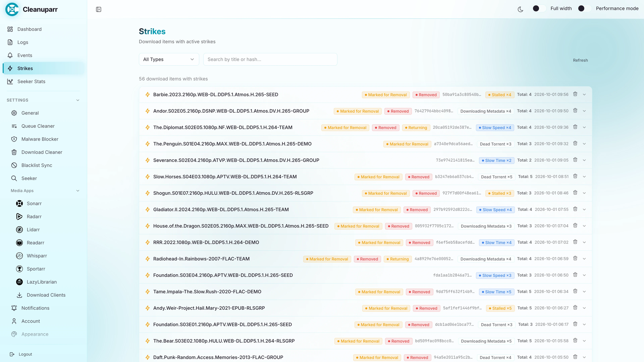The width and height of the screenshot is (644, 362).
Task: Collapse the Media Apps group
Action: tap(78, 191)
